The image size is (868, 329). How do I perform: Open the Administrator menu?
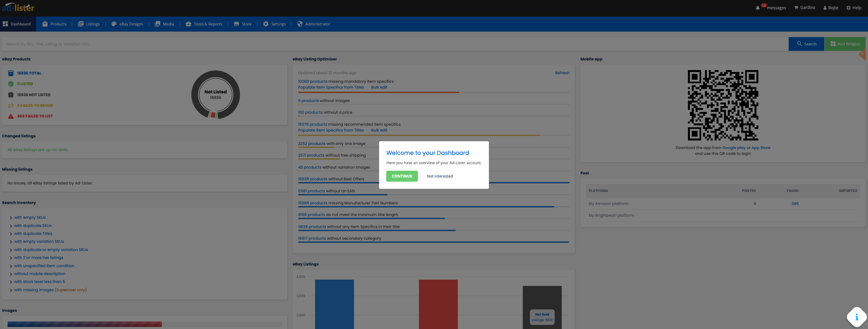(314, 24)
